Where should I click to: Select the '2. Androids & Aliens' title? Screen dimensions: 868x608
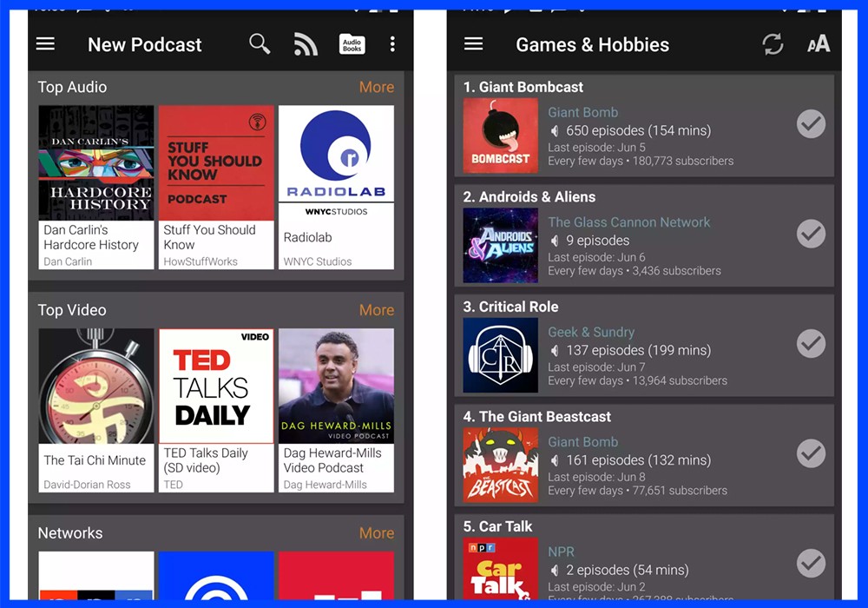coord(529,196)
